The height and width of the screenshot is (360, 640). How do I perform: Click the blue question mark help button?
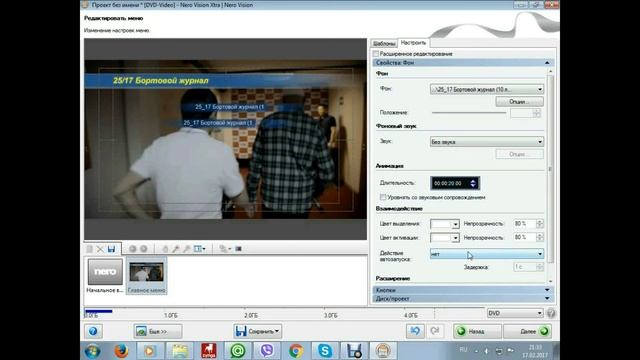pos(93,331)
